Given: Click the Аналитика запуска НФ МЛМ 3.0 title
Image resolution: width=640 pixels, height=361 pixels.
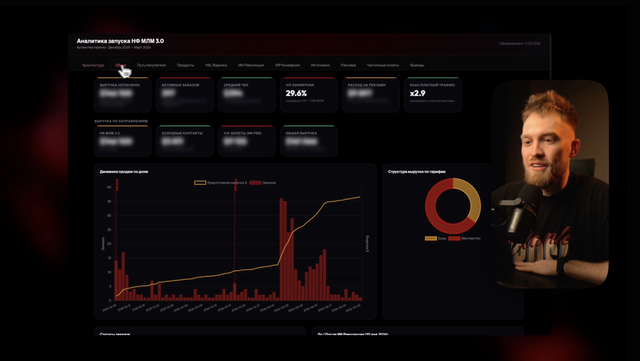Looking at the screenshot, I should 120,41.
